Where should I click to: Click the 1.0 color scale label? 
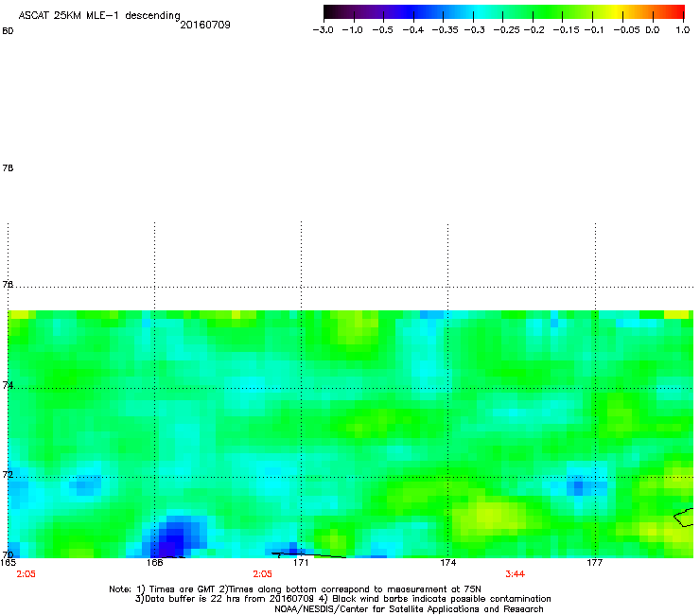point(683,30)
